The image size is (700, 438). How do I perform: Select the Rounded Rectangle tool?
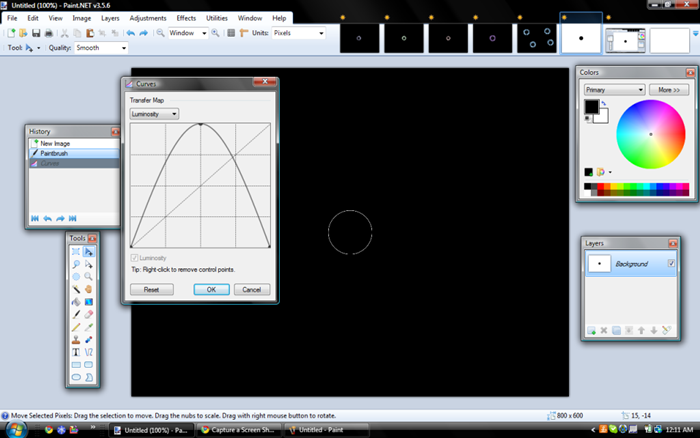(88, 365)
